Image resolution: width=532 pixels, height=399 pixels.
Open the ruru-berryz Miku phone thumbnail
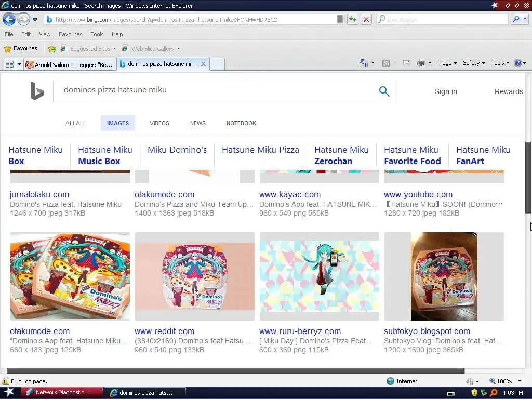(x=320, y=276)
